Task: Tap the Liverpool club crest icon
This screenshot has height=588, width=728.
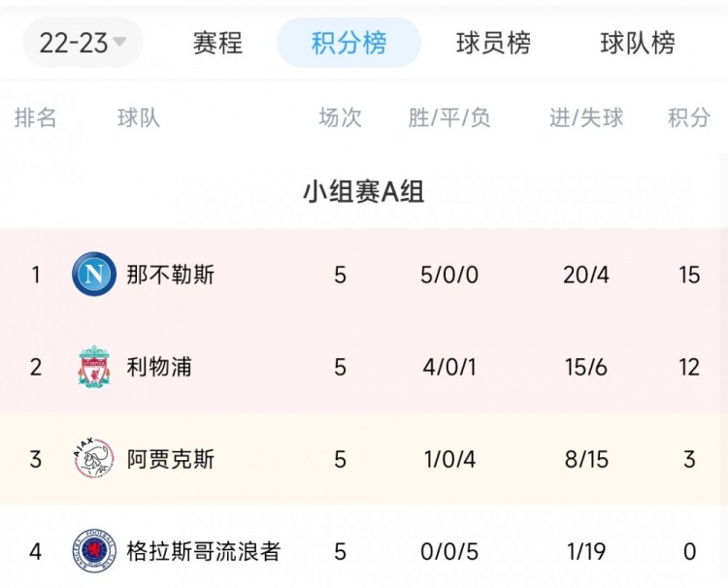Action: [94, 366]
